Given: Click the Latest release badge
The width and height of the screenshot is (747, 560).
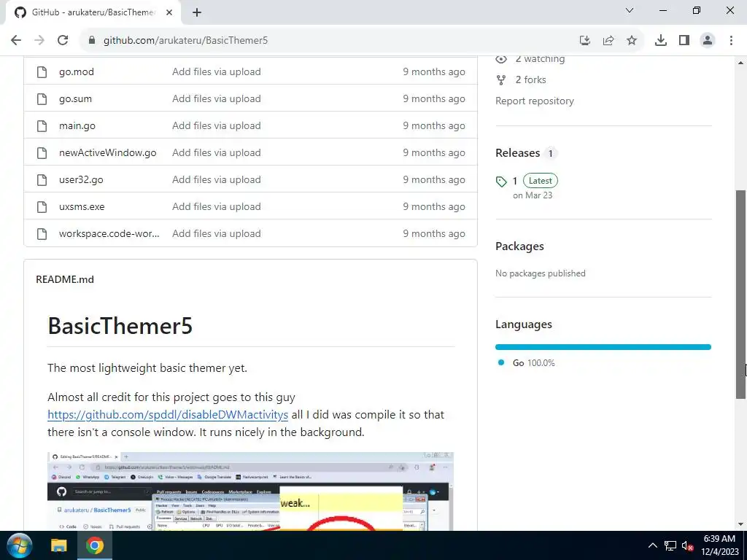Looking at the screenshot, I should click(x=541, y=181).
